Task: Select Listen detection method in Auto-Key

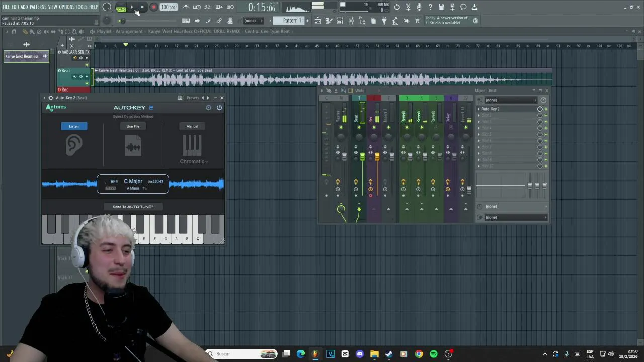Action: 74,126
